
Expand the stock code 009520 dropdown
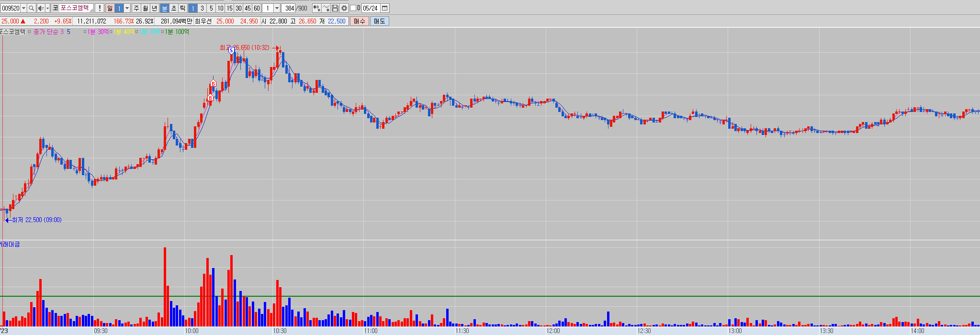tap(24, 8)
